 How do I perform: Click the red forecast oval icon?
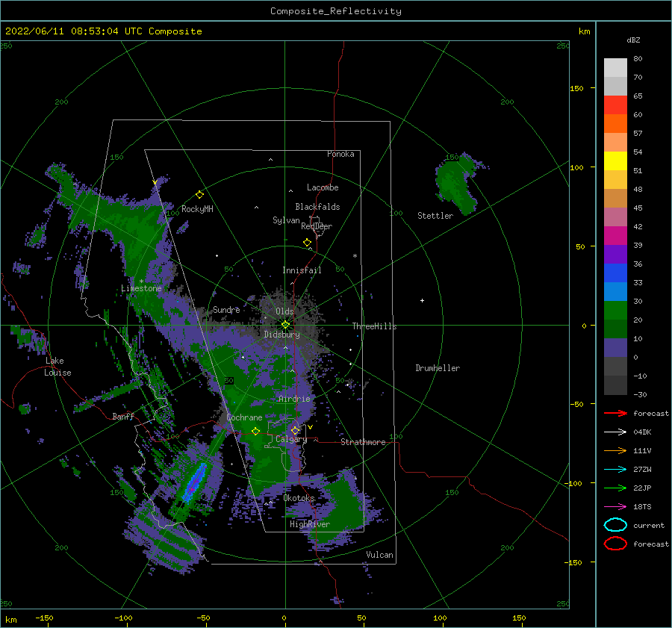[x=615, y=544]
